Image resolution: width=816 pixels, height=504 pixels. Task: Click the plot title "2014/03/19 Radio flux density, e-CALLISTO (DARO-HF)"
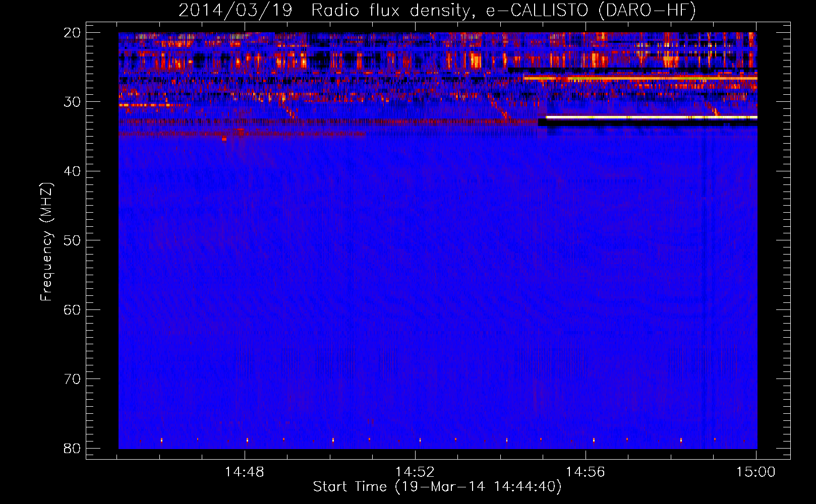[437, 11]
